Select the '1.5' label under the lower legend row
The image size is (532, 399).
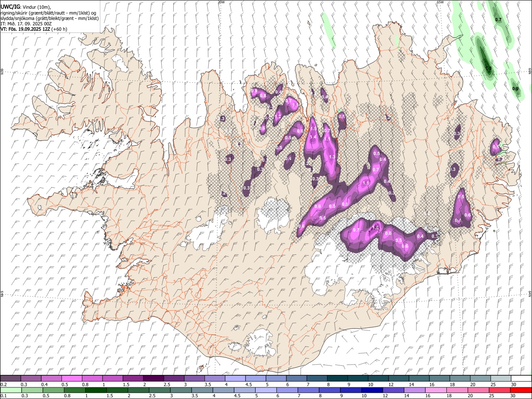tap(110, 396)
